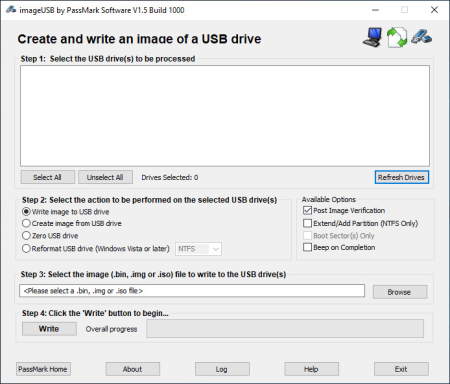Click inside the USB drives list box
450x384 pixels.
(x=225, y=116)
